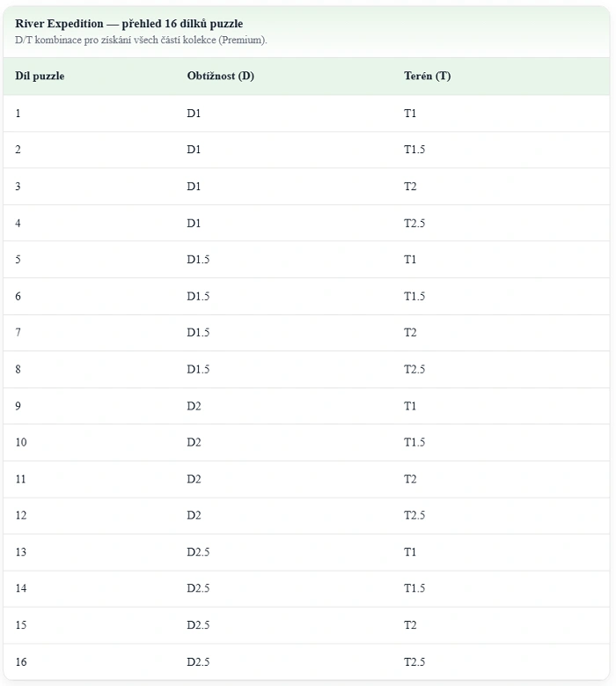Select the T2.5 cell in row 16

point(414,661)
